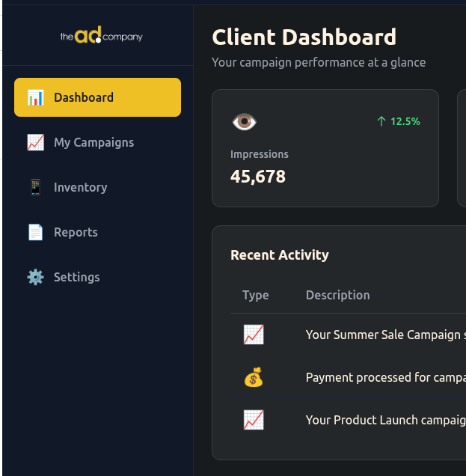Click the Product Launch row chart icon
This screenshot has width=466, height=476.
(x=254, y=421)
